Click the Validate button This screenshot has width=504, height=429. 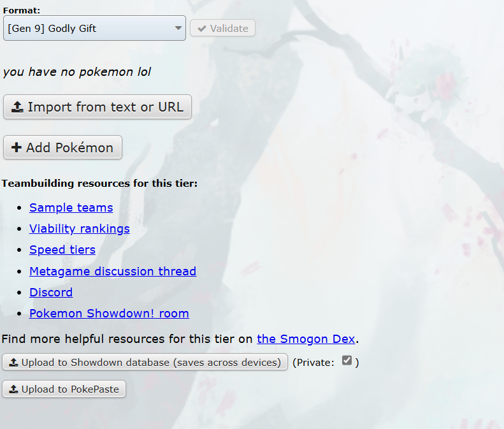(x=222, y=28)
